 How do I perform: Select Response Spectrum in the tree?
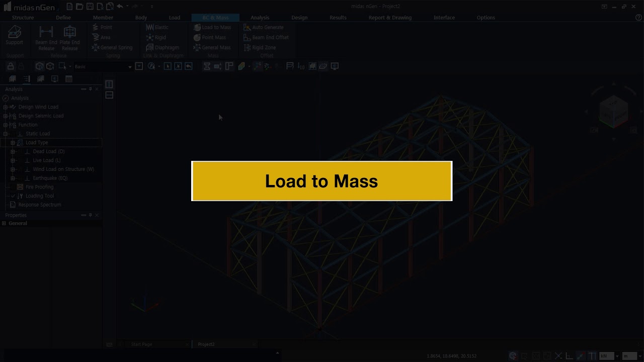40,205
